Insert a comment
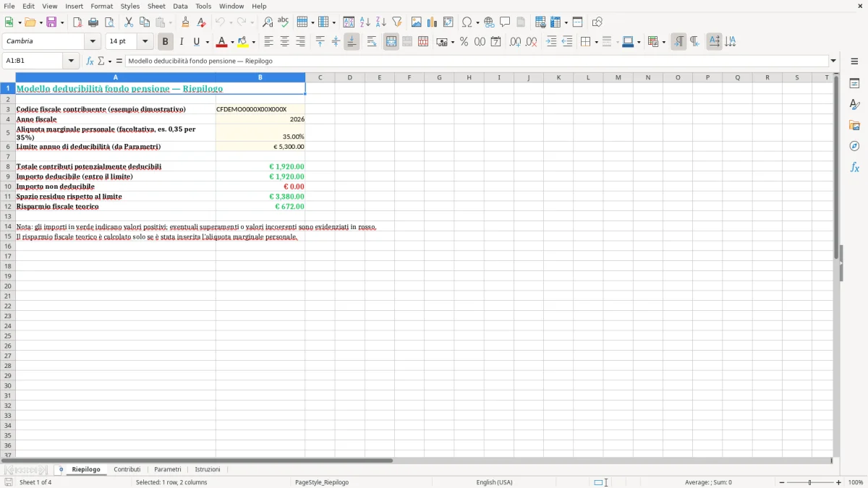Image resolution: width=868 pixels, height=488 pixels. [506, 22]
